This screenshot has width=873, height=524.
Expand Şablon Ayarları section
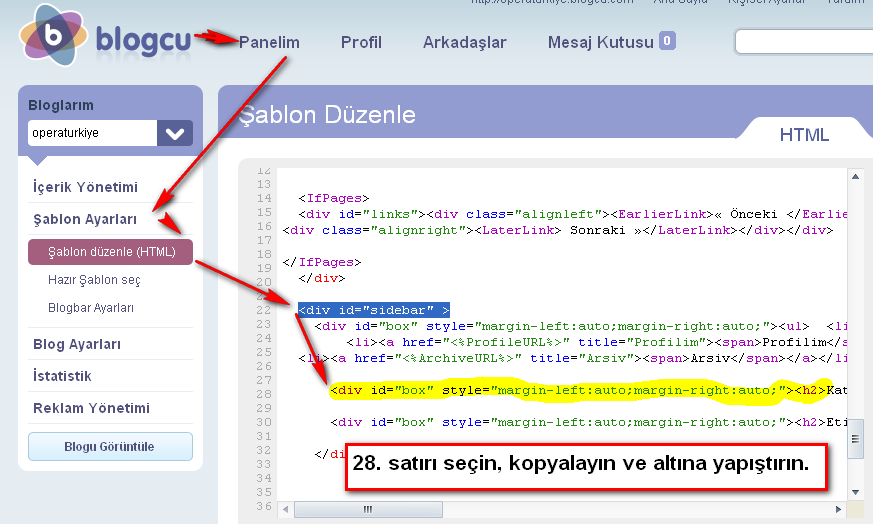pyautogui.click(x=85, y=219)
